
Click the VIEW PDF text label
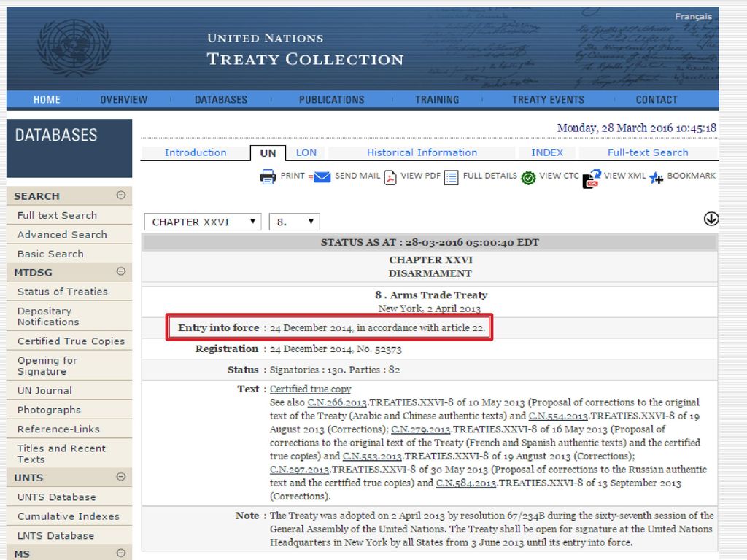(x=421, y=176)
